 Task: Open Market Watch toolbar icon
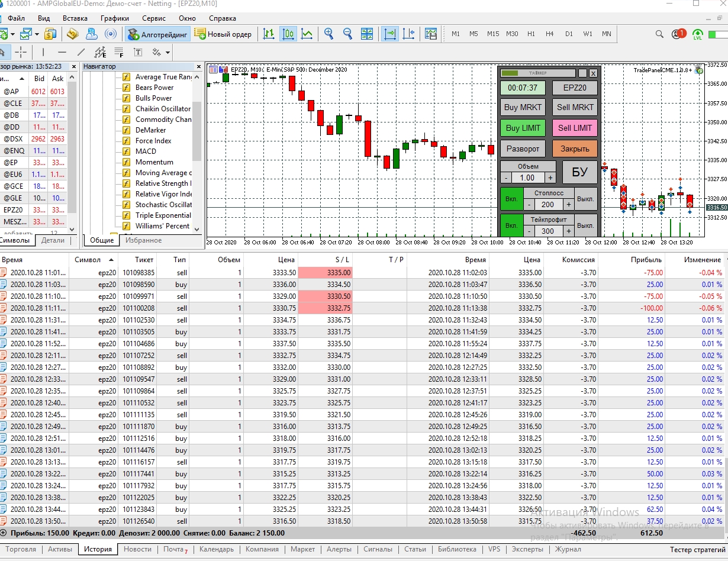coord(72,34)
